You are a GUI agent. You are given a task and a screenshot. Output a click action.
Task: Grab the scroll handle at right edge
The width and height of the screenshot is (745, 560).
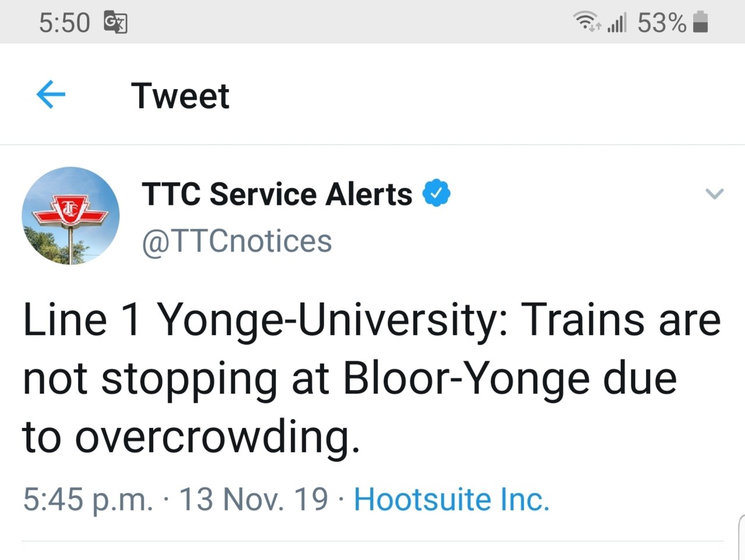[741, 536]
